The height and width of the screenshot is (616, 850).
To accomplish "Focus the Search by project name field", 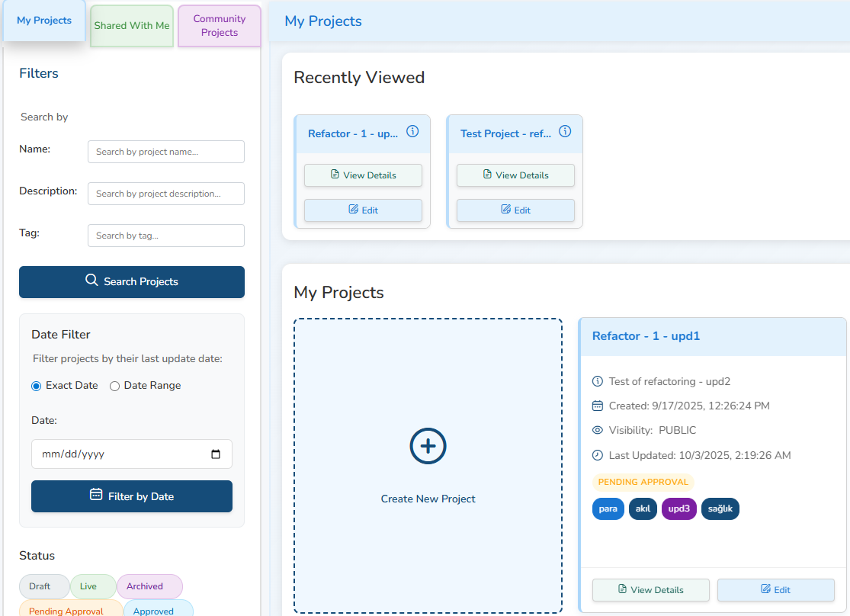I will point(166,152).
